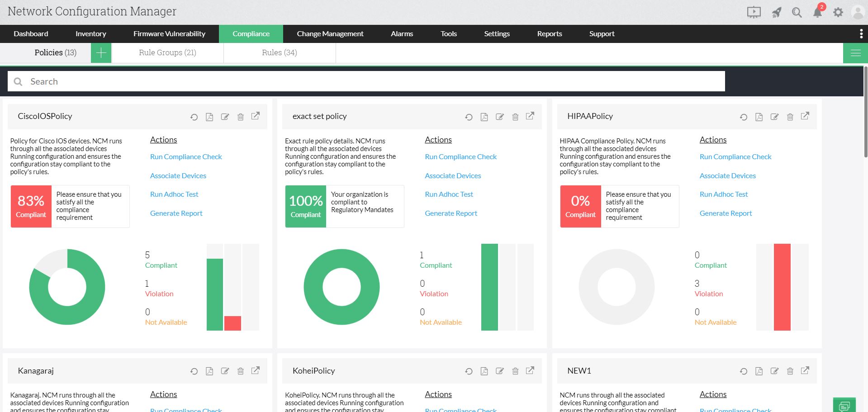Image resolution: width=868 pixels, height=412 pixels.
Task: Open the notifications bell
Action: tap(818, 12)
